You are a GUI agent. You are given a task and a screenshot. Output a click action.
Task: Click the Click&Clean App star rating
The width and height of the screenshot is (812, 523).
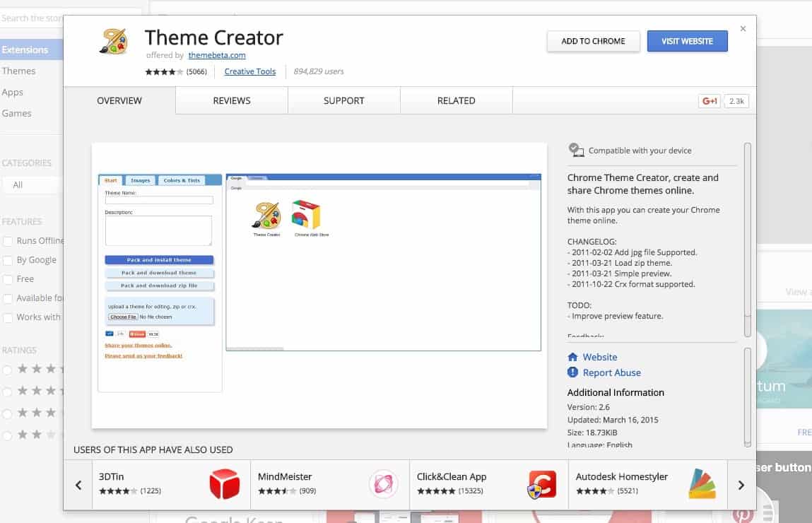pos(436,491)
